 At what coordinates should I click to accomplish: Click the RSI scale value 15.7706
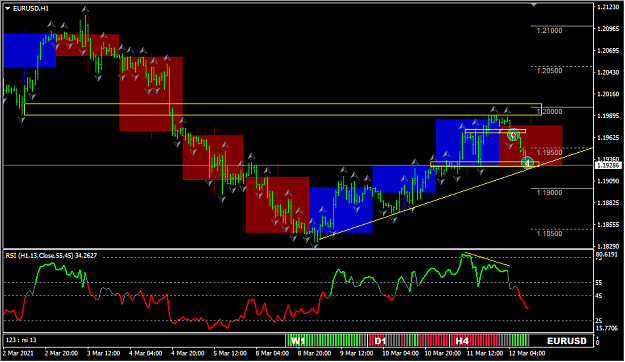click(607, 329)
